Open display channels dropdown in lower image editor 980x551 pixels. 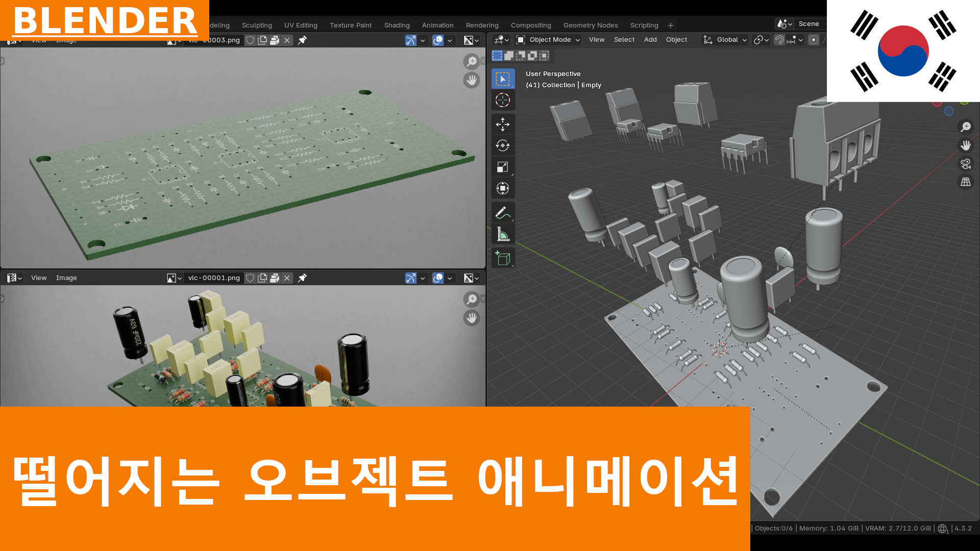(471, 278)
